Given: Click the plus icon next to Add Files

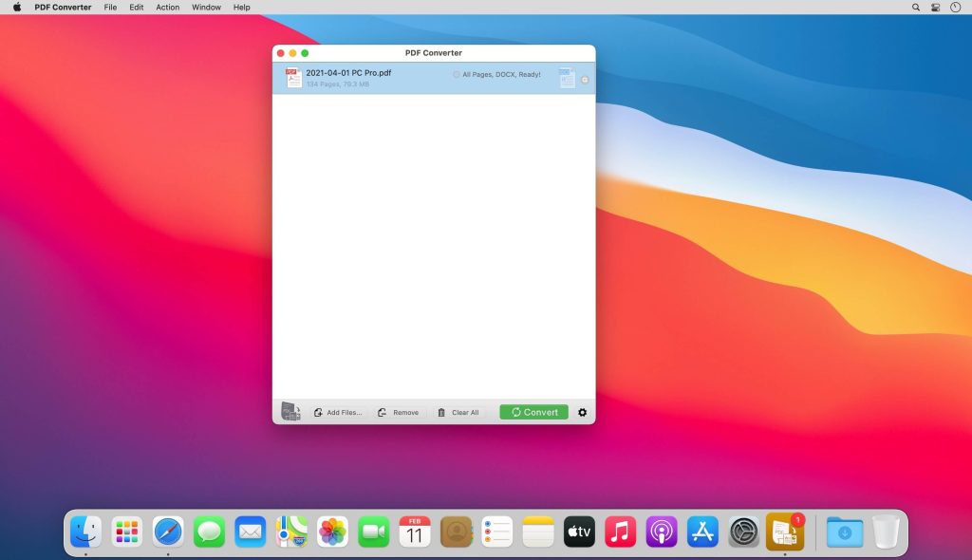Looking at the screenshot, I should (x=319, y=412).
